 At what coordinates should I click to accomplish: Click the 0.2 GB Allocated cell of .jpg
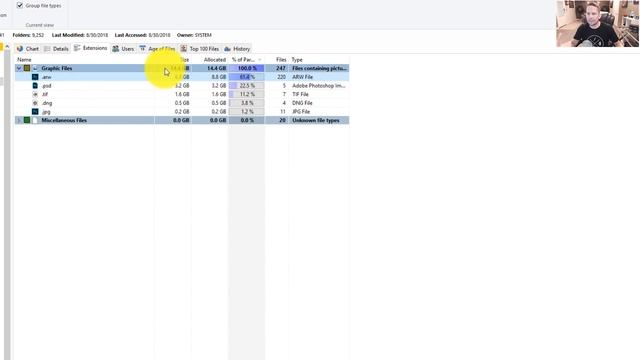click(x=219, y=111)
